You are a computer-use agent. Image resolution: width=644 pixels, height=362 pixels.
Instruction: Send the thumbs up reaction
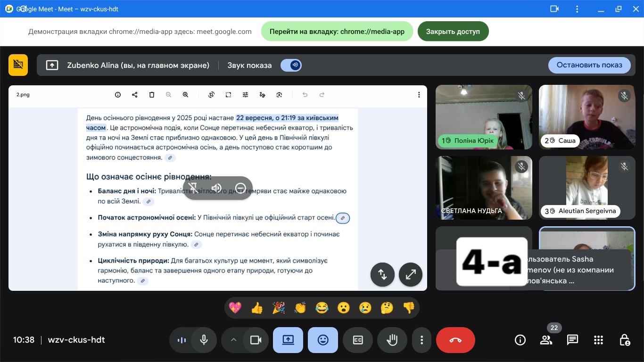point(257,308)
